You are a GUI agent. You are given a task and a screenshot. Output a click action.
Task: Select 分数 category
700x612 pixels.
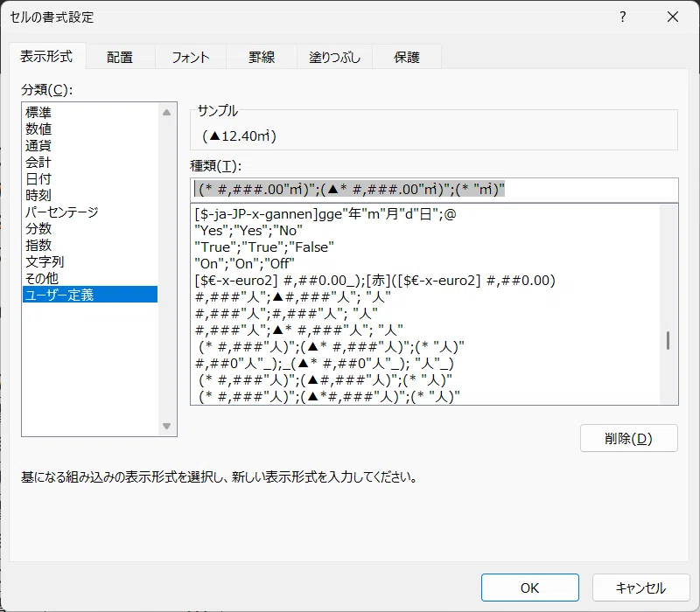click(90, 228)
